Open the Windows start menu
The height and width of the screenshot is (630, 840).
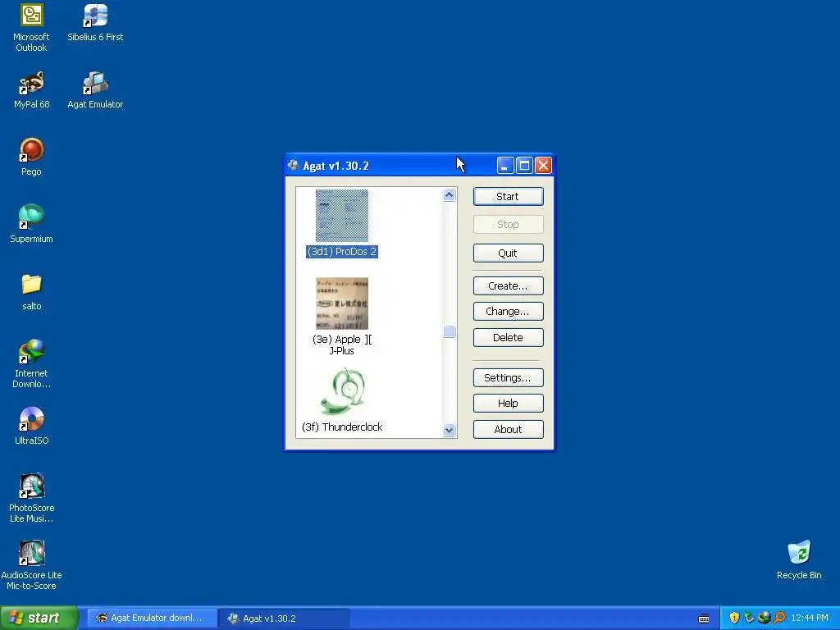coord(39,618)
